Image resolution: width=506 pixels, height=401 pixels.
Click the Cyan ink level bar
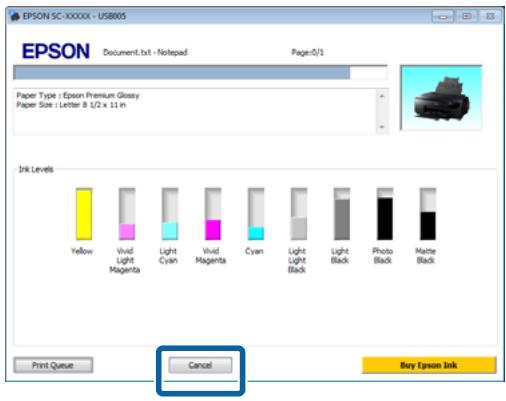(x=256, y=214)
